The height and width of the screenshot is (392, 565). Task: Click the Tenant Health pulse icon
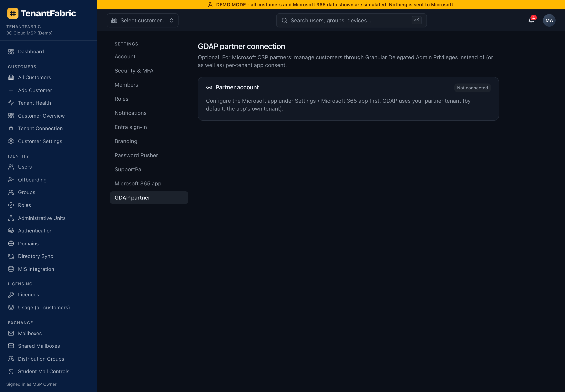pyautogui.click(x=11, y=103)
